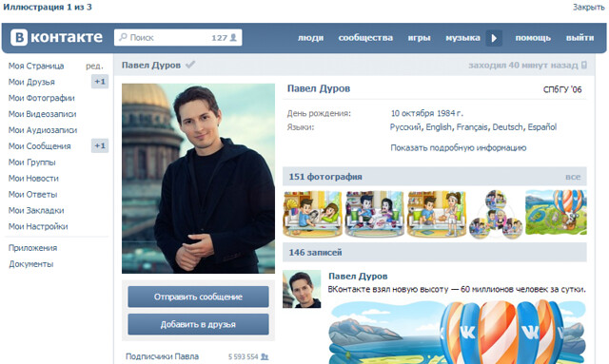Click birthday date 10 октября
The image size is (609, 364).
tap(412, 113)
